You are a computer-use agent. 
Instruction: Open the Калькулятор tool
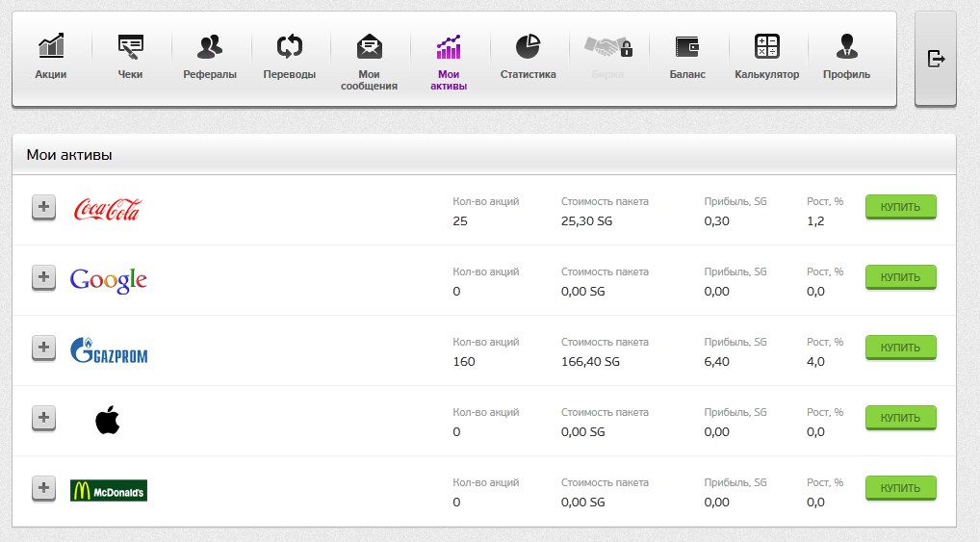767,57
